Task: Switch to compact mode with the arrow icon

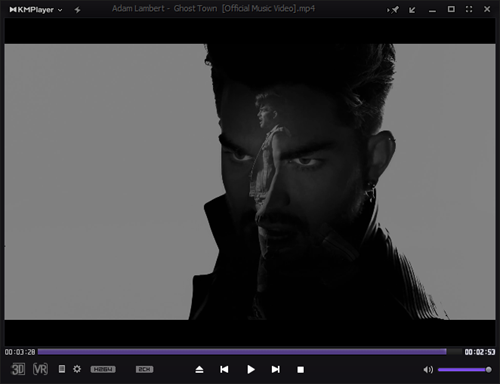Action: tap(412, 10)
